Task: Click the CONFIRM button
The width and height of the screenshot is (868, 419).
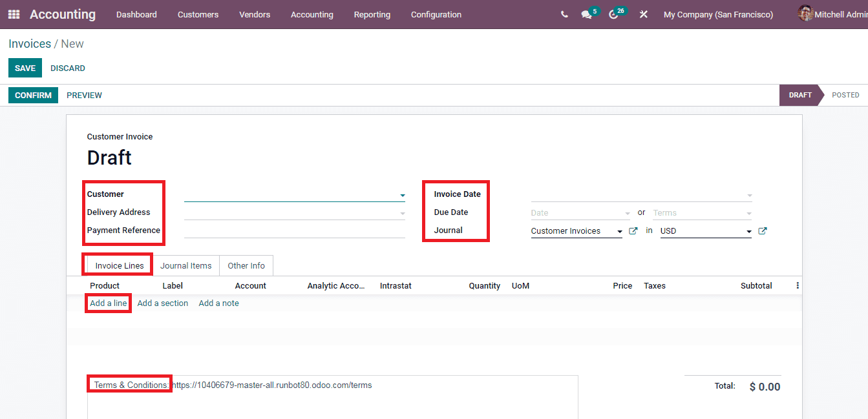Action: point(33,95)
